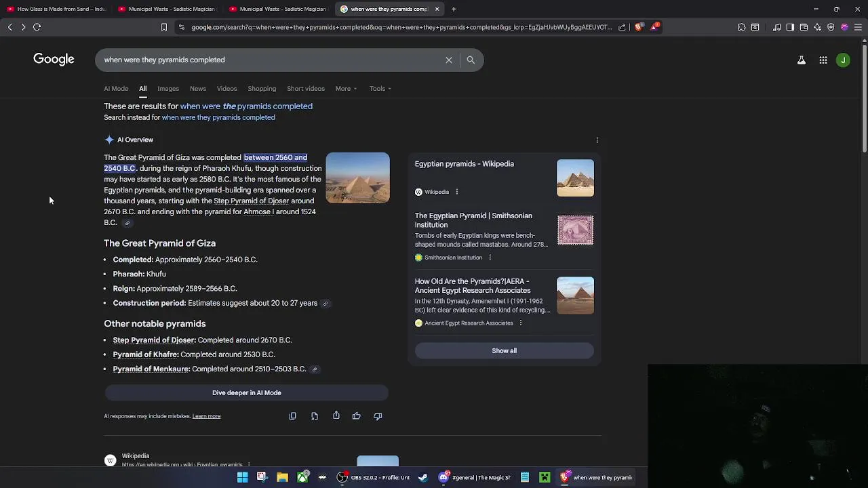
Task: Open Steam from the taskbar
Action: [x=423, y=477]
